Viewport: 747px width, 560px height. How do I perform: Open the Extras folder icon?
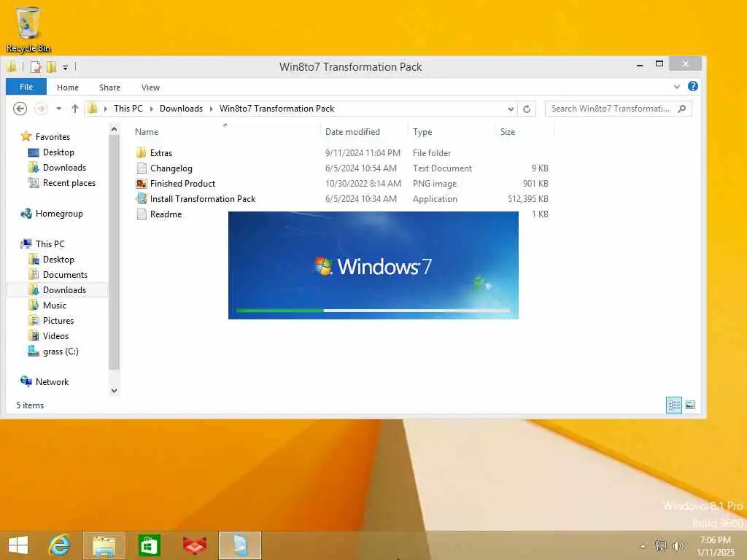141,153
